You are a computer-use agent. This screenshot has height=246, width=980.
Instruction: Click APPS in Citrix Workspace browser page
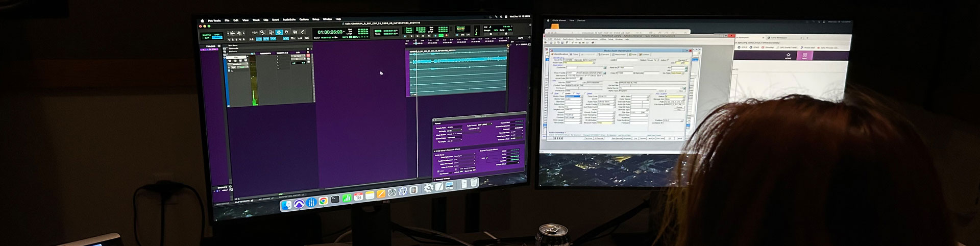(x=805, y=56)
